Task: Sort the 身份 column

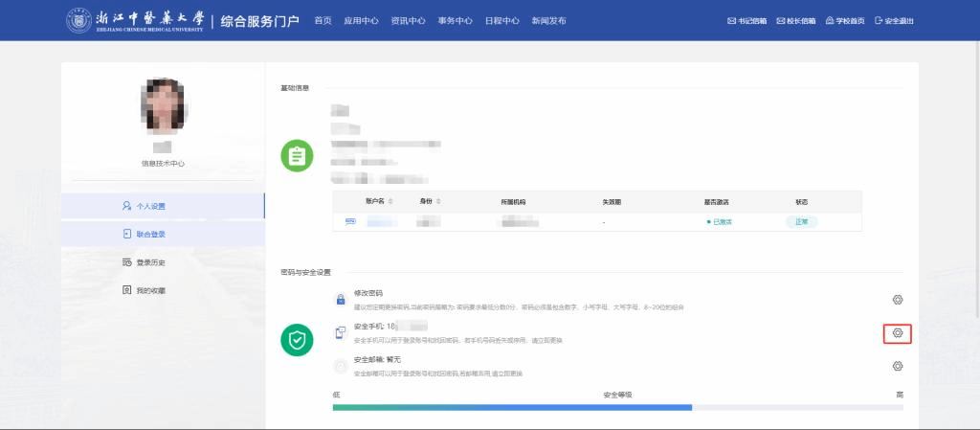Action: (438, 202)
